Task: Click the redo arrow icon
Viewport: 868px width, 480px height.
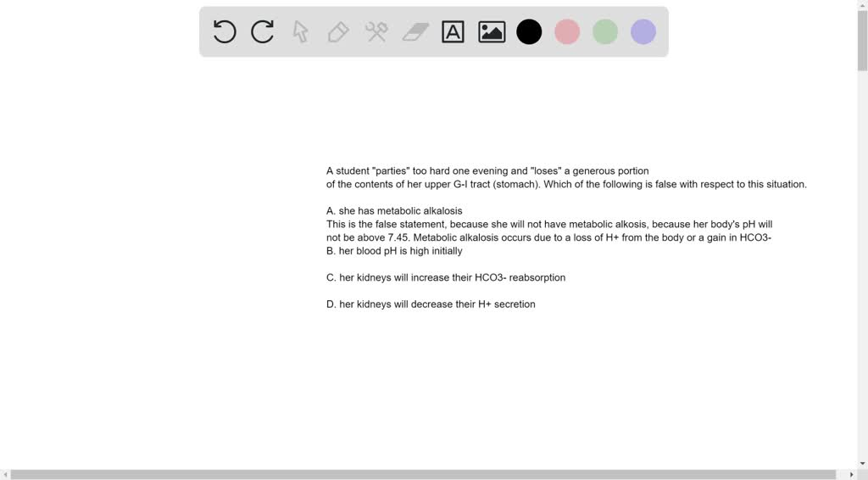Action: point(263,31)
